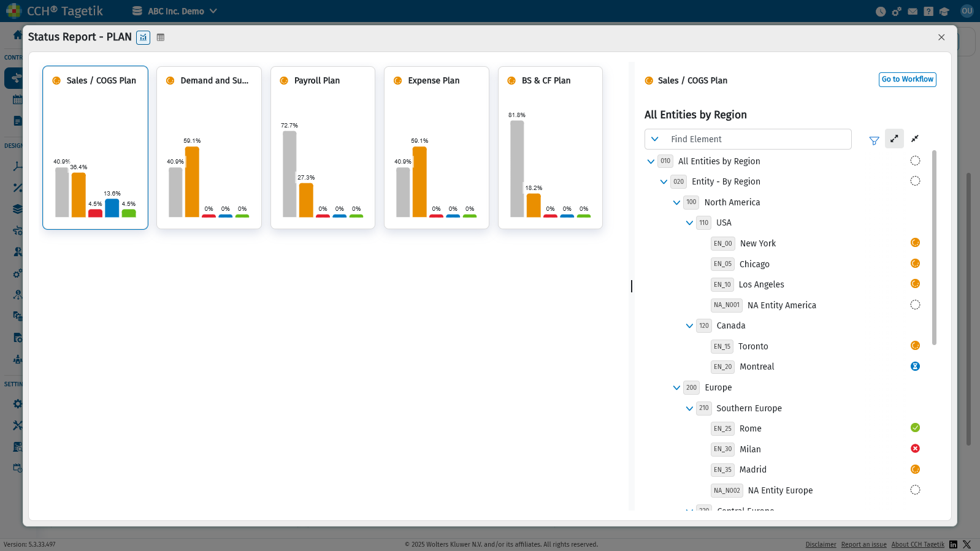Image resolution: width=980 pixels, height=551 pixels.
Task: Click the blue 13.6% bar in Sales / COGS chart
Action: [112, 208]
